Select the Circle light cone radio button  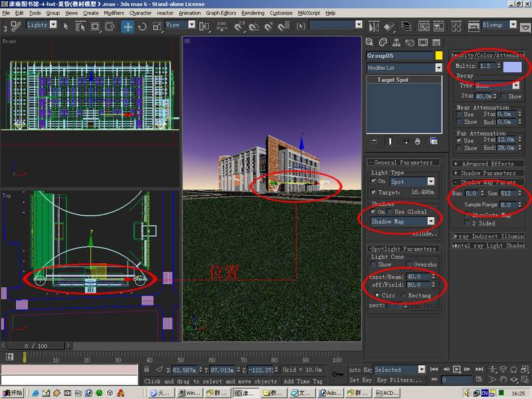tap(376, 295)
